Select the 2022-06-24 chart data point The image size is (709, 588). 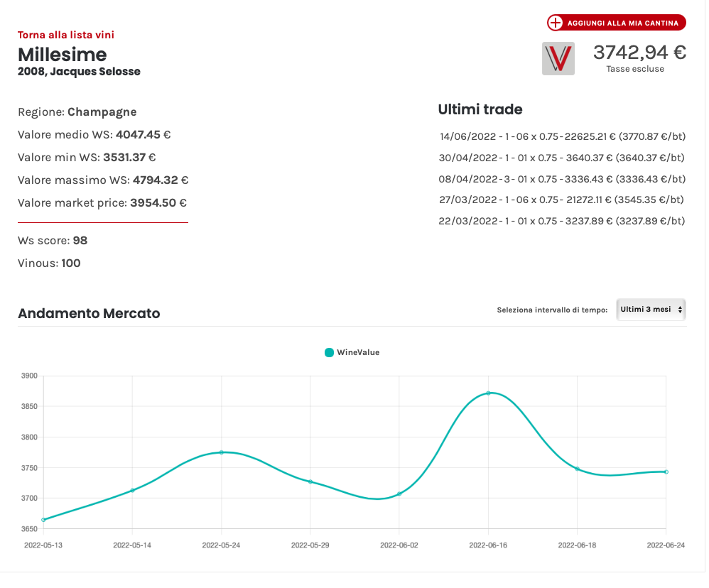(666, 472)
